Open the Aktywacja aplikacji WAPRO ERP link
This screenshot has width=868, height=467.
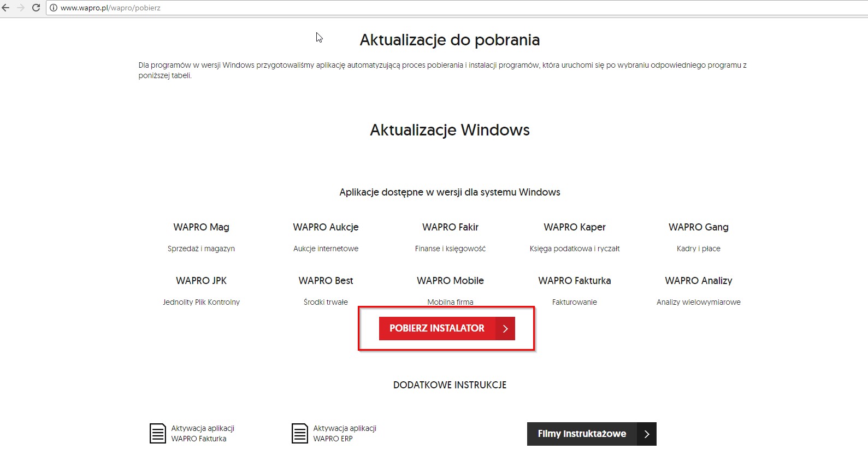point(345,434)
